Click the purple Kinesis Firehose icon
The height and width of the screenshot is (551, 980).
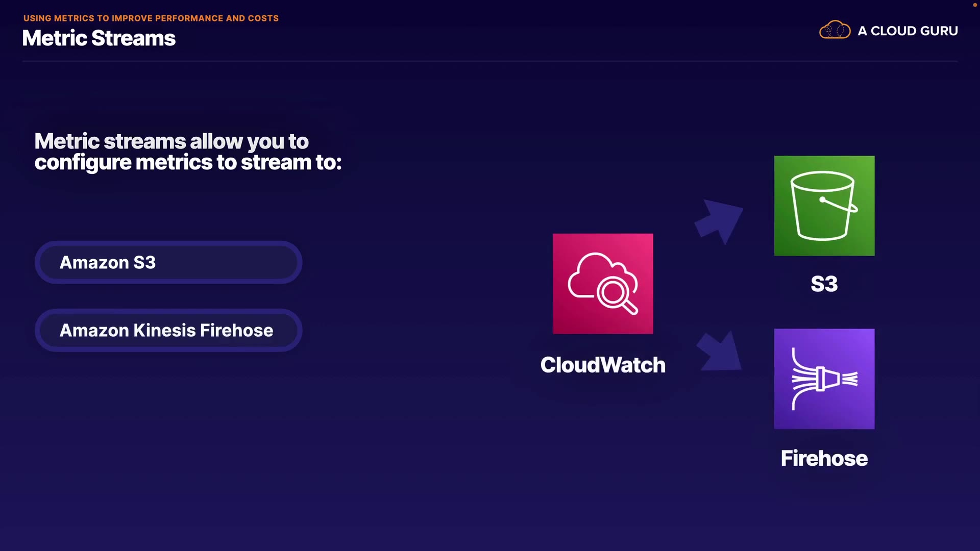click(824, 379)
